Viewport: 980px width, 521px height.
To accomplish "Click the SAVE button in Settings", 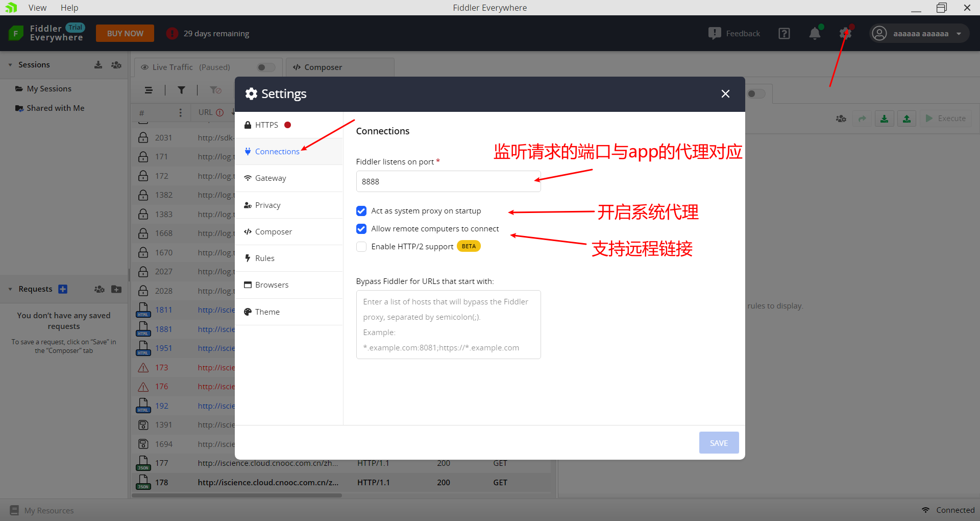I will 719,443.
